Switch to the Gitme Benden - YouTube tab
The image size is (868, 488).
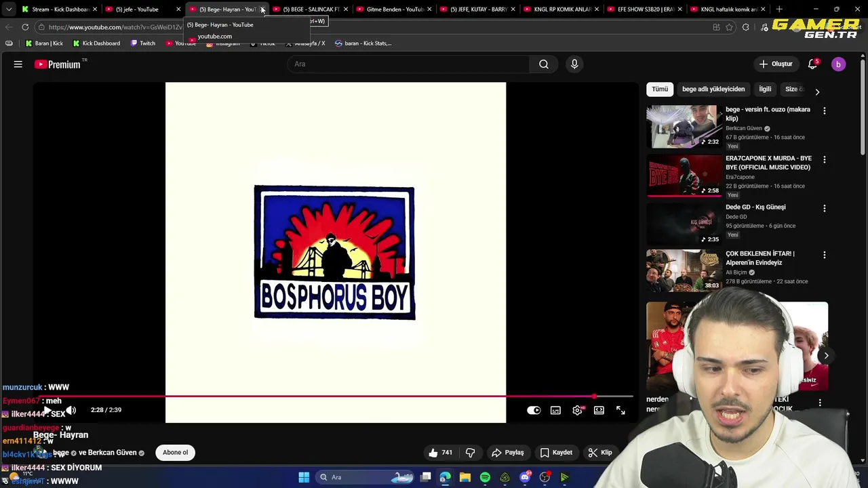pos(393,9)
